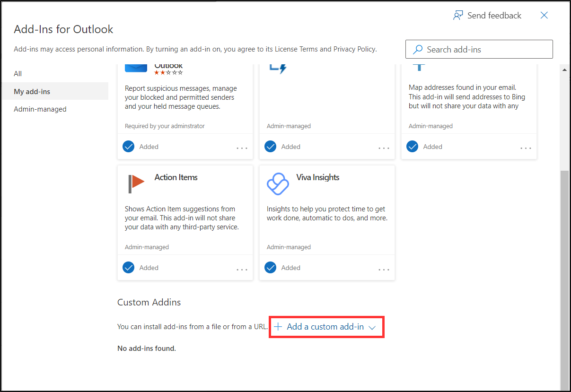Toggle the Added checkmark for Action Items
Screen dimensions: 571x392
point(128,267)
